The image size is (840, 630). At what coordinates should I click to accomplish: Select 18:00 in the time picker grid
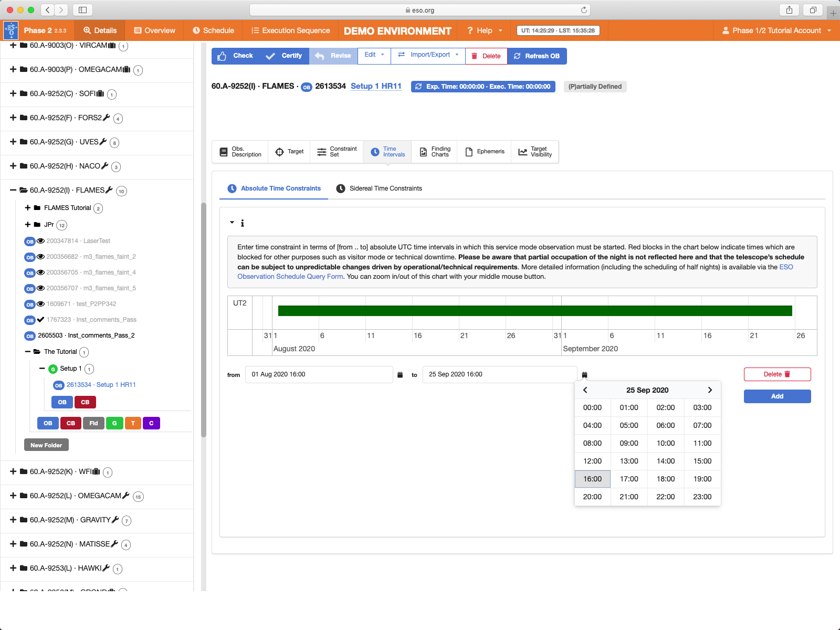(x=665, y=479)
